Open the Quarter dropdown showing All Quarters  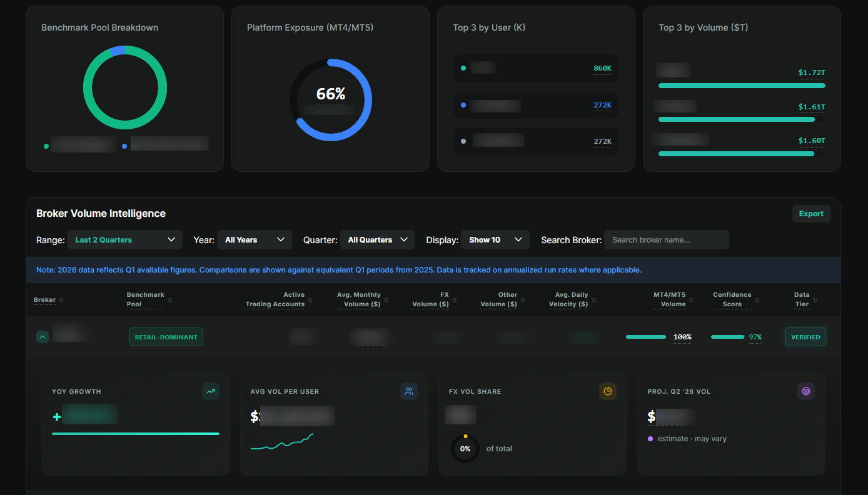tap(378, 240)
